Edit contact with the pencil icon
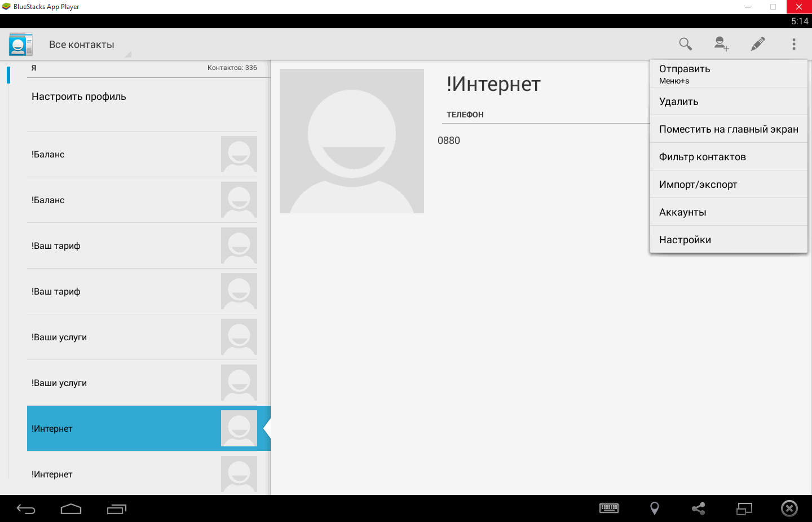 (758, 44)
